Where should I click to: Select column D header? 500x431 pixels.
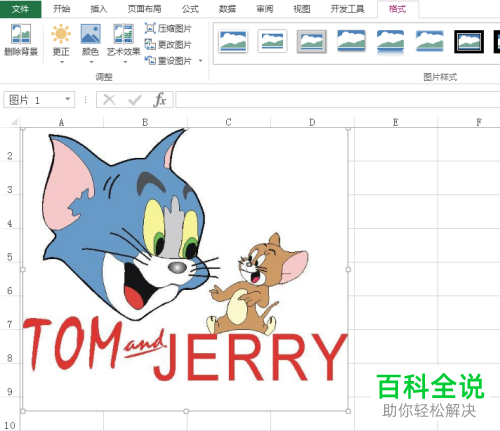pos(312,122)
